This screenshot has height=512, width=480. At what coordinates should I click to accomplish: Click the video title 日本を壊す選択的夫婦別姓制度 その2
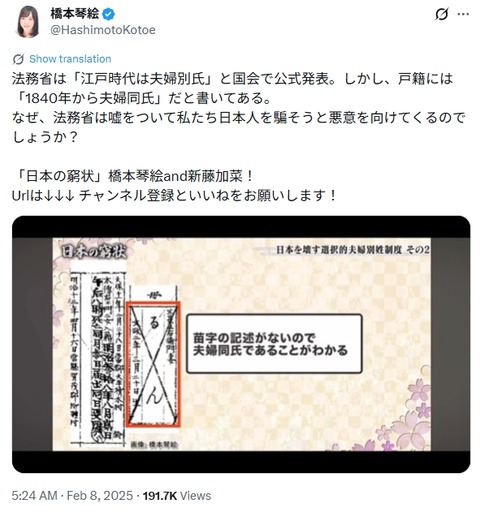click(x=353, y=250)
